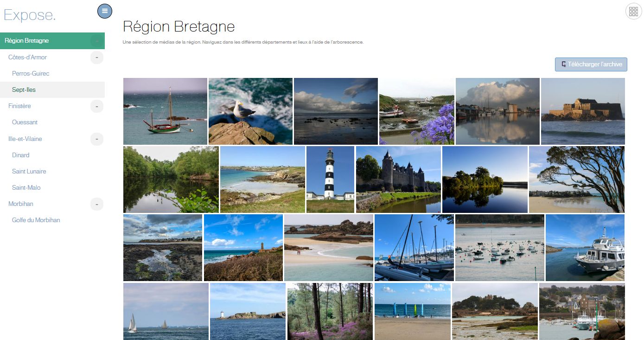Viewport: 644px width, 340px height.
Task: Open the seagull on rock photo
Action: click(250, 111)
